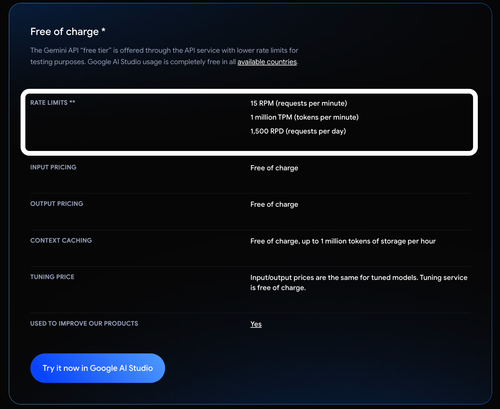The height and width of the screenshot is (409, 500).
Task: Click 'Free of charge' in Output Pricing row
Action: pos(274,204)
